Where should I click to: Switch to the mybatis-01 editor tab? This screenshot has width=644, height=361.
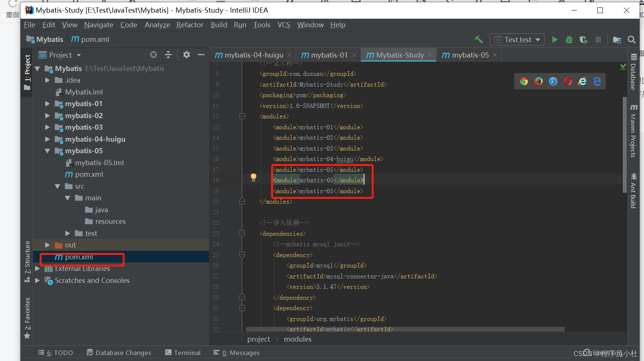328,55
